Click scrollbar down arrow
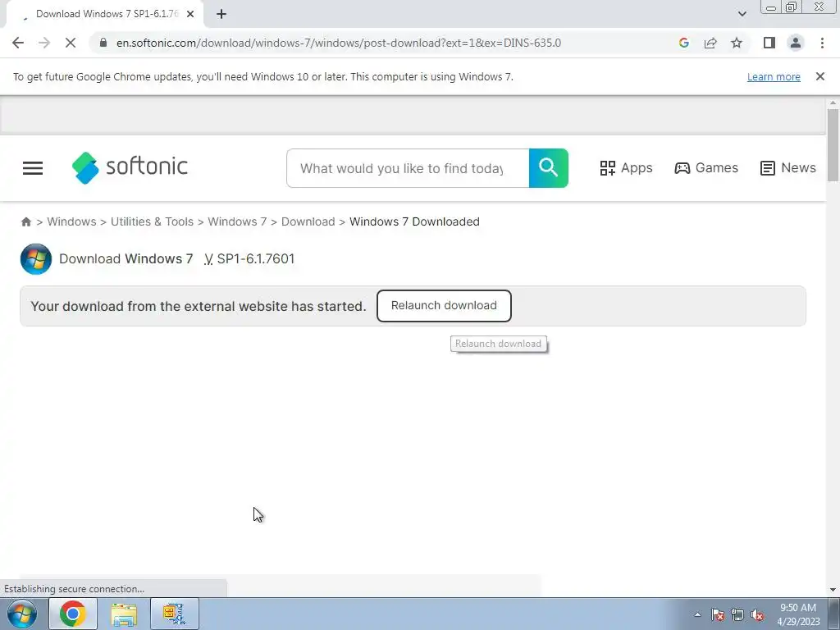840x630 pixels. (x=833, y=589)
